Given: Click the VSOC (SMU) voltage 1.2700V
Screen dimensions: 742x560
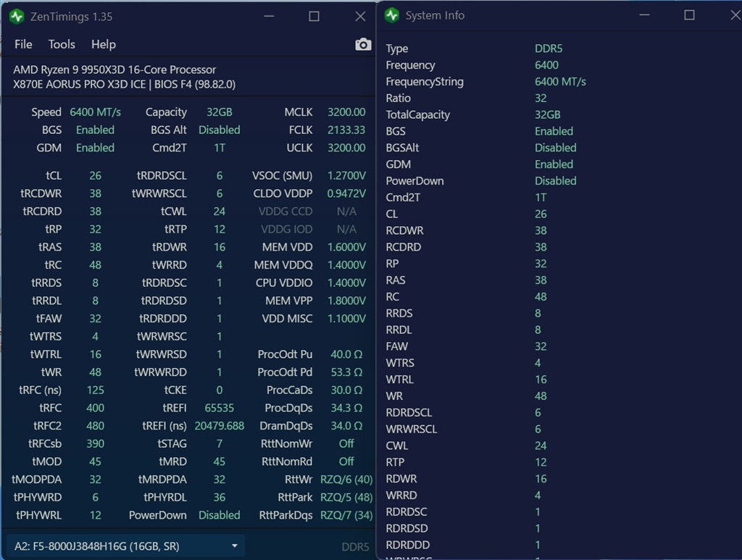Looking at the screenshot, I should tap(346, 175).
